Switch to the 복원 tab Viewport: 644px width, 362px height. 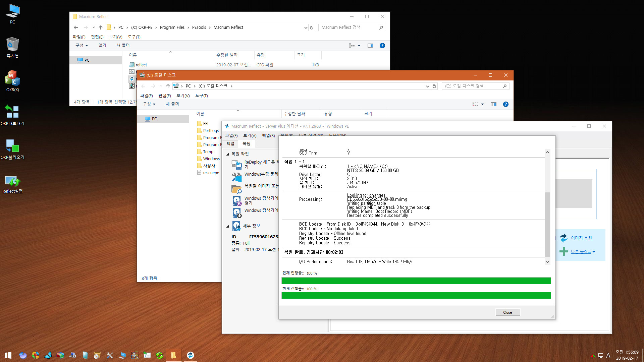[247, 143]
